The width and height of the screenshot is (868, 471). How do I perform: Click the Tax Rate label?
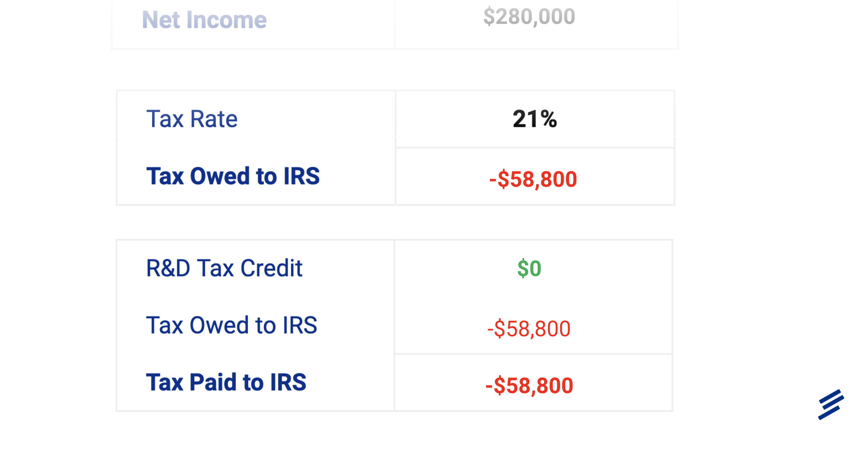click(x=192, y=119)
